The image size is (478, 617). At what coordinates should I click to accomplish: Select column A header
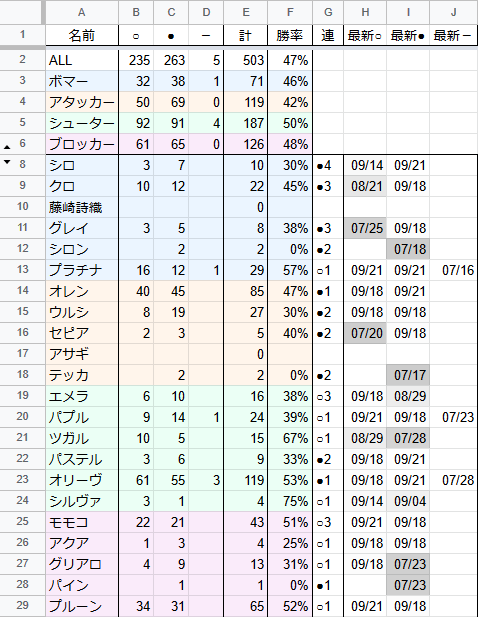tap(82, 12)
